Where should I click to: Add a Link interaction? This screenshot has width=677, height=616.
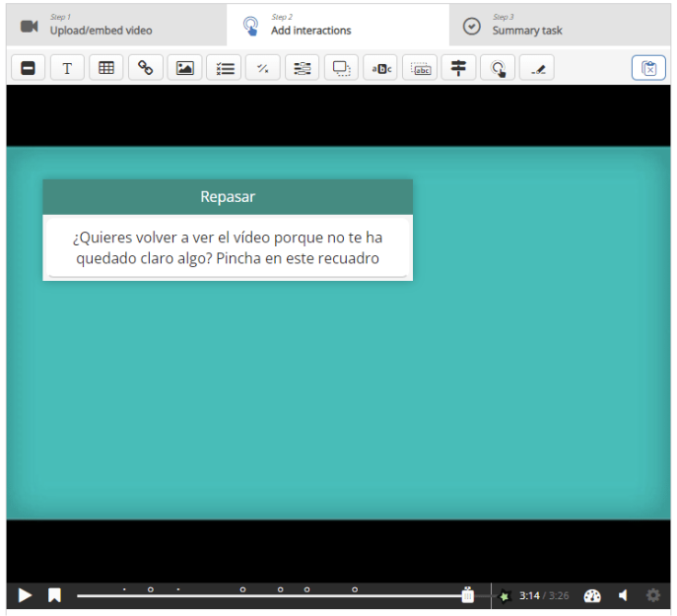(x=146, y=68)
